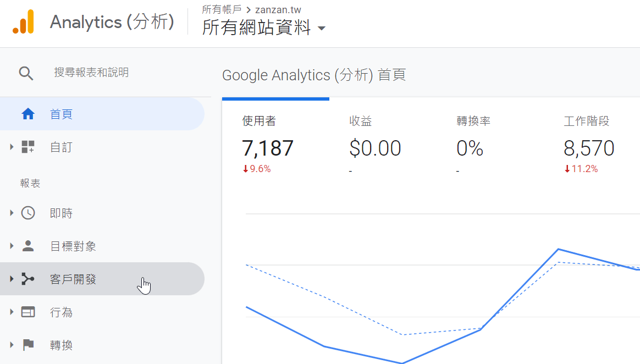Click the Google Analytics (分析) 首頁 heading
This screenshot has height=364, width=640.
pos(314,75)
